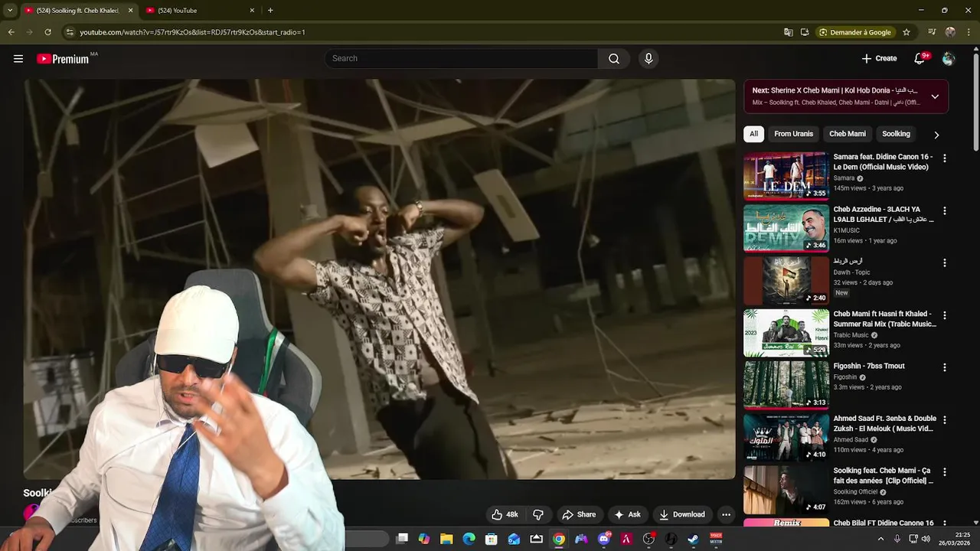Open Cheb Azzedine Remix thumbnail

pyautogui.click(x=786, y=228)
